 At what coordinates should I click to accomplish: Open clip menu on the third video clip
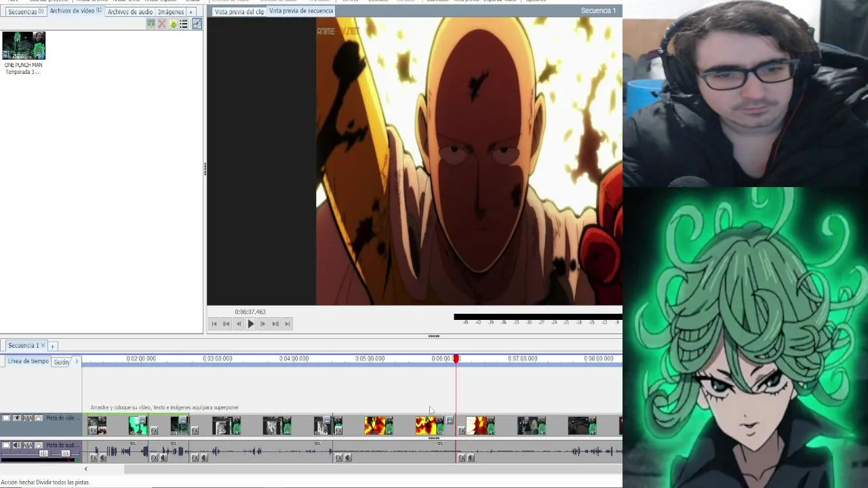182,420
